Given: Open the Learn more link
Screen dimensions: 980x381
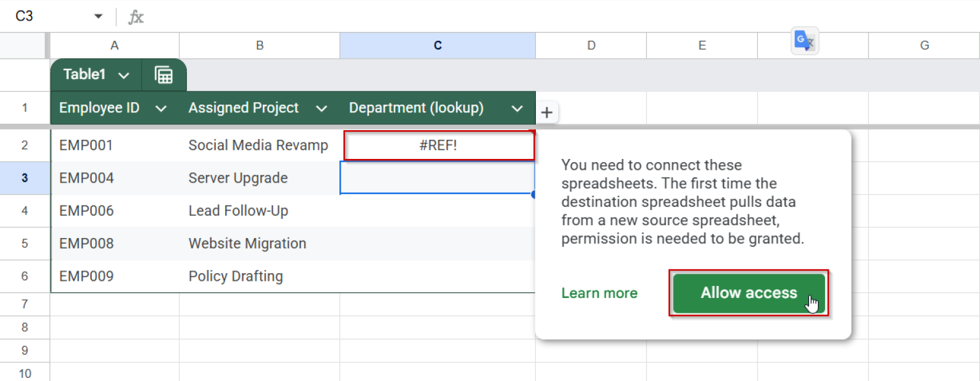Looking at the screenshot, I should [x=598, y=294].
